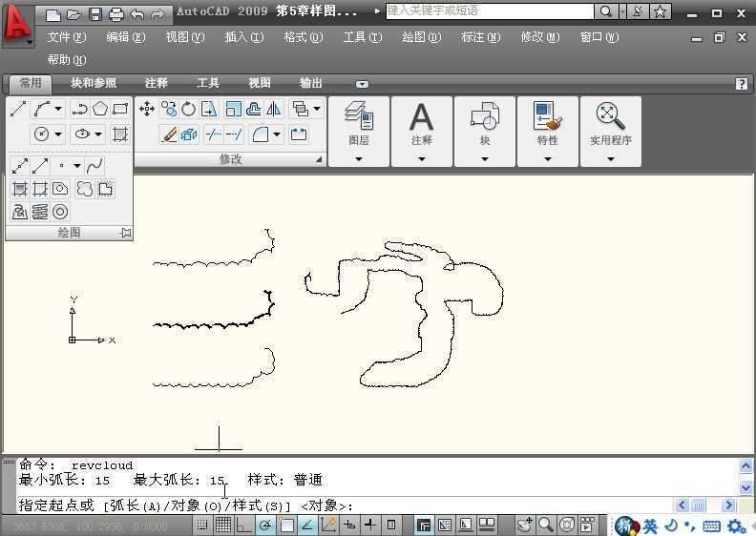Image resolution: width=756 pixels, height=536 pixels.
Task: Click the Scale tool
Action: point(233,109)
